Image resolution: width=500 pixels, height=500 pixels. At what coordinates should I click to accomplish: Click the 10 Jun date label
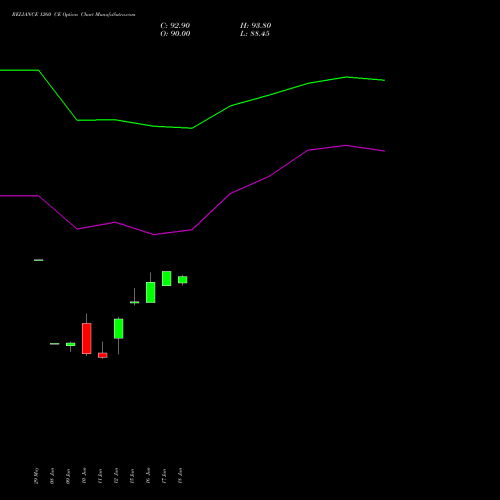point(84,476)
